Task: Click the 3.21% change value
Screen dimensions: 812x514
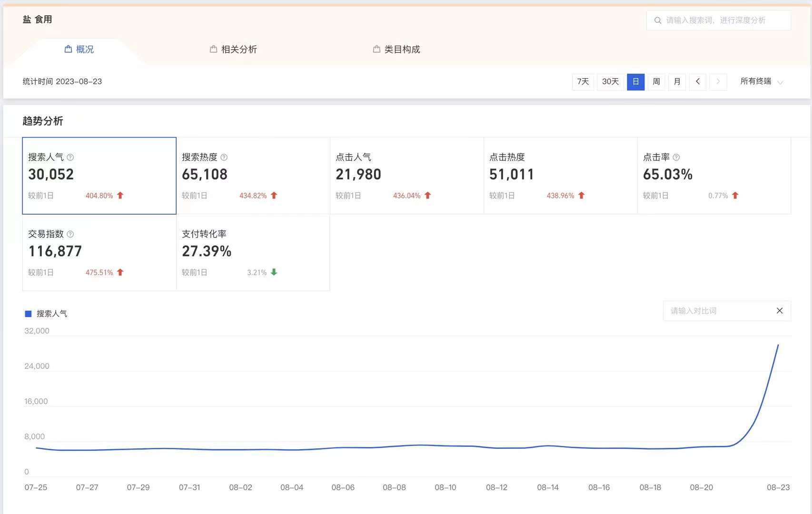Action: (257, 272)
